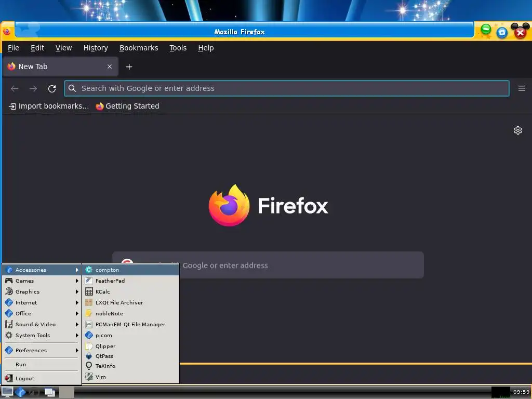Open LXQt File Archiver
The height and width of the screenshot is (399, 532).
(131, 302)
